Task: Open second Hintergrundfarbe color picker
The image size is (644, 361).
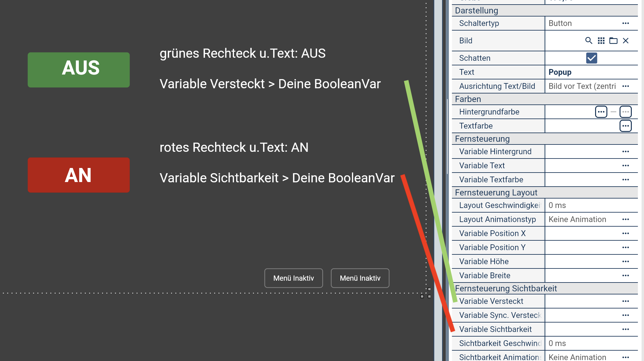Action: pos(625,112)
